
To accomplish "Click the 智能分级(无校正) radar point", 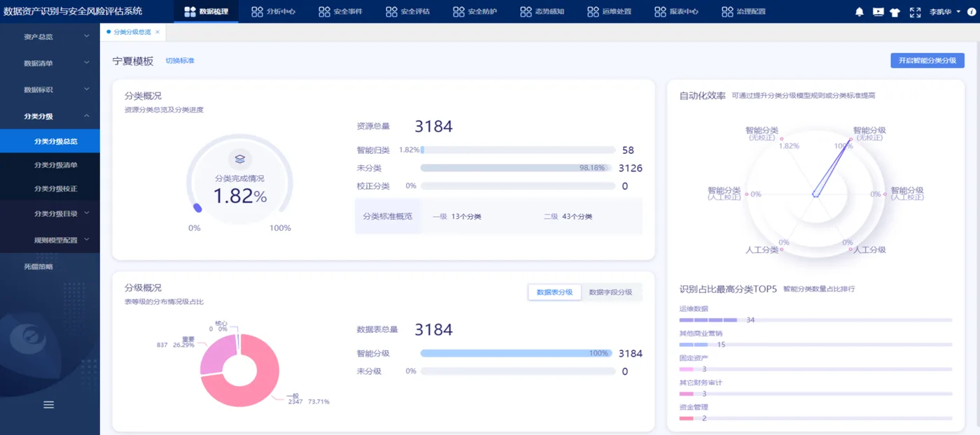I will point(851,140).
